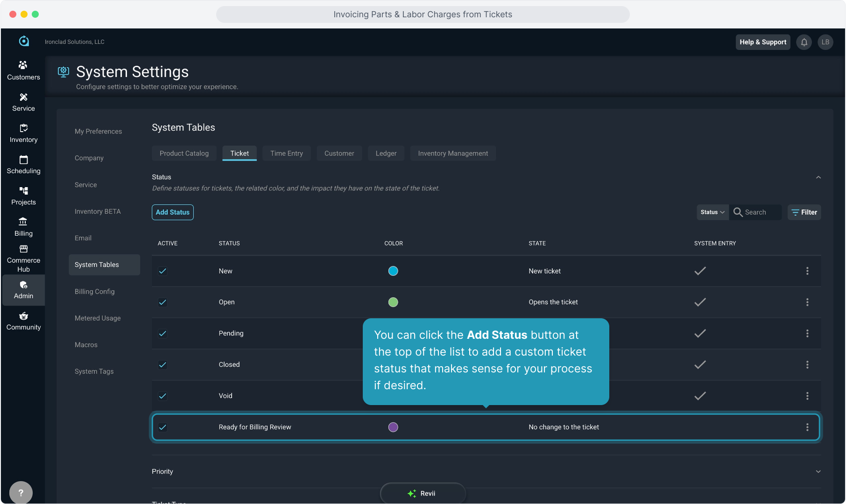This screenshot has width=846, height=504.
Task: Expand the Priority section
Action: coord(818,472)
